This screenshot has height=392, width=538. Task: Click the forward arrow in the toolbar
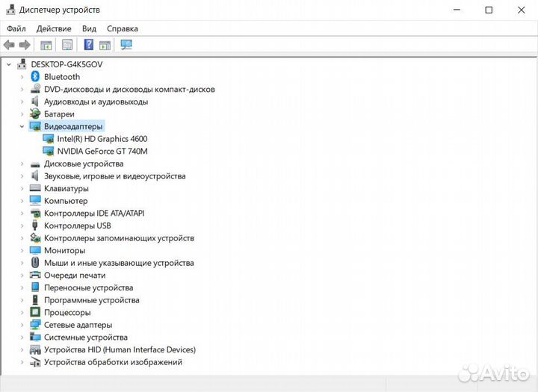tap(25, 45)
